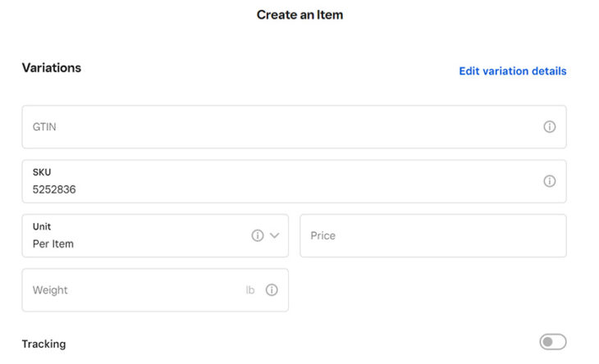Click the Weight placeholder text

tap(50, 290)
